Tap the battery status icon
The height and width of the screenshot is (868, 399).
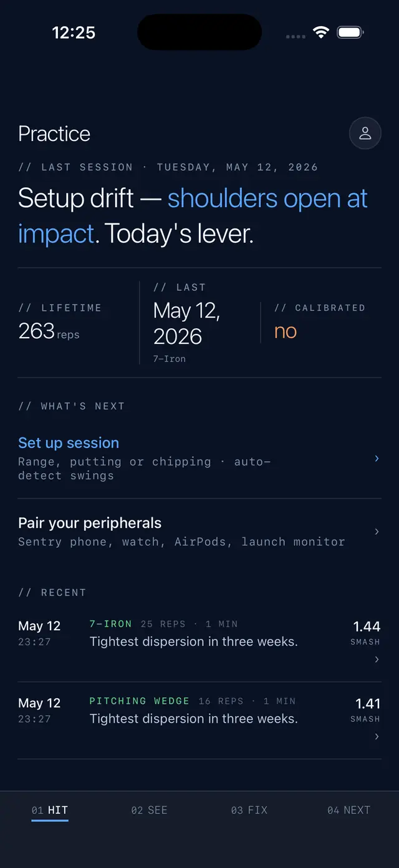pyautogui.click(x=350, y=32)
